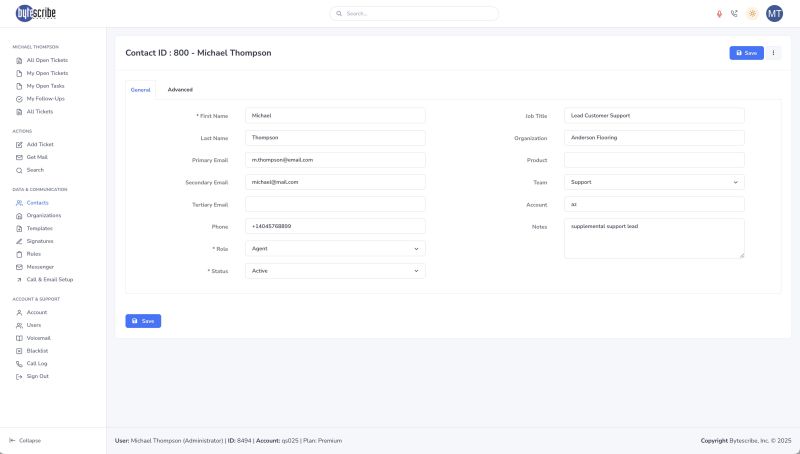Open the MT user avatar menu

[774, 13]
